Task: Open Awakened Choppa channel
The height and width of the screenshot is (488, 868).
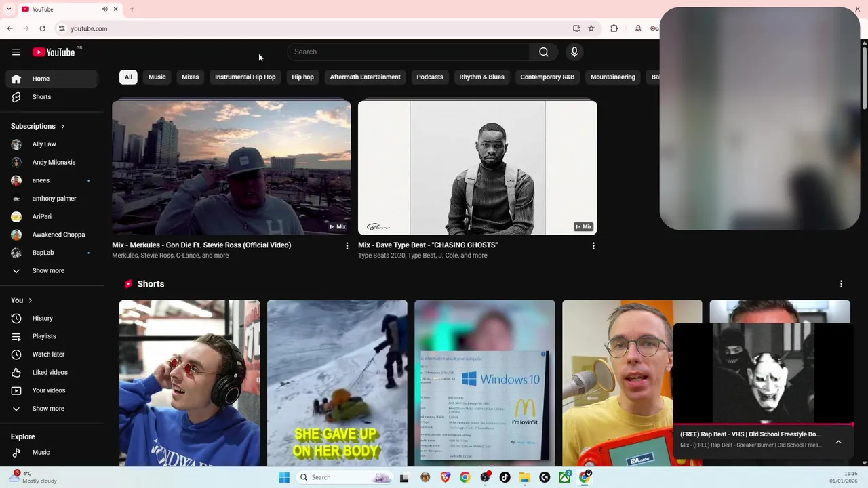Action: (x=52, y=235)
